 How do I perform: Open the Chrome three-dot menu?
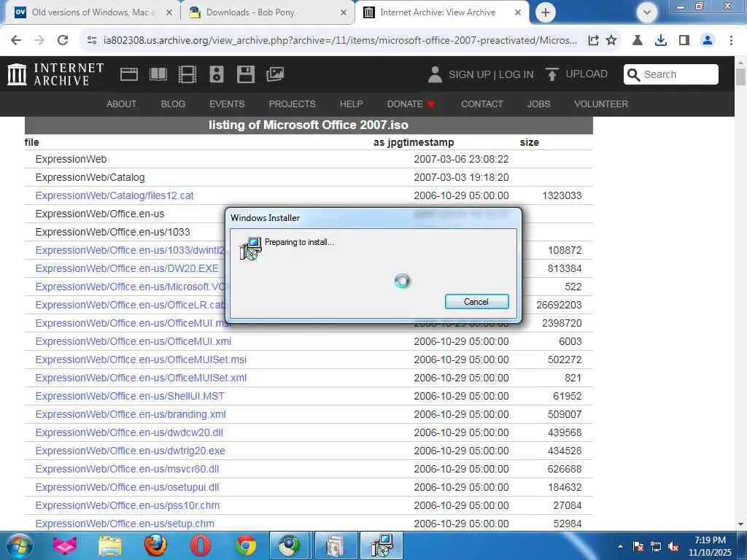731,41
